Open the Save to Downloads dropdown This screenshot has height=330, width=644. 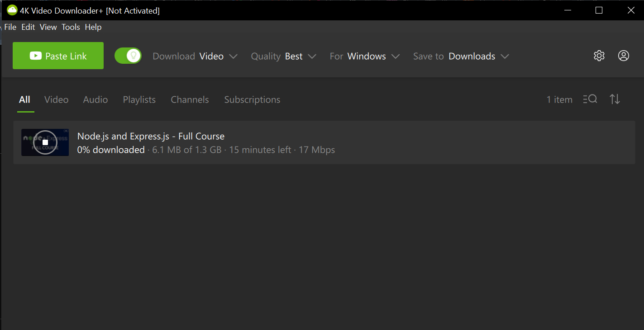click(461, 56)
